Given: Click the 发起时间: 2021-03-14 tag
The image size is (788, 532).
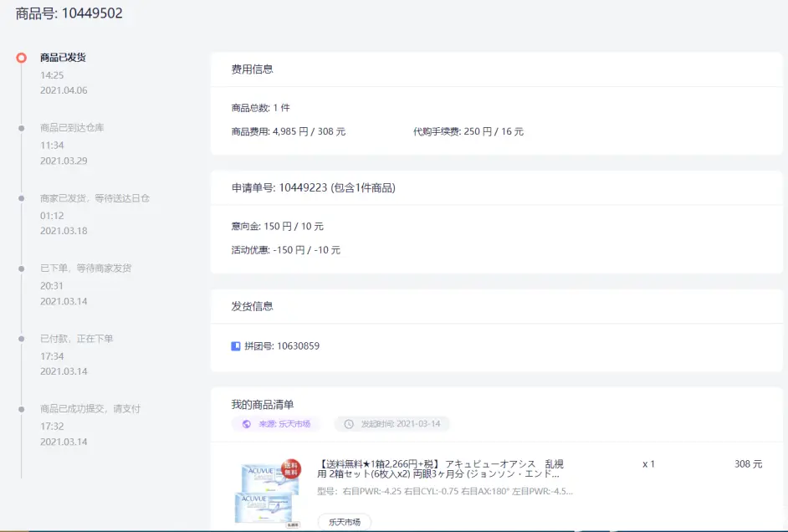Looking at the screenshot, I should click(x=392, y=424).
